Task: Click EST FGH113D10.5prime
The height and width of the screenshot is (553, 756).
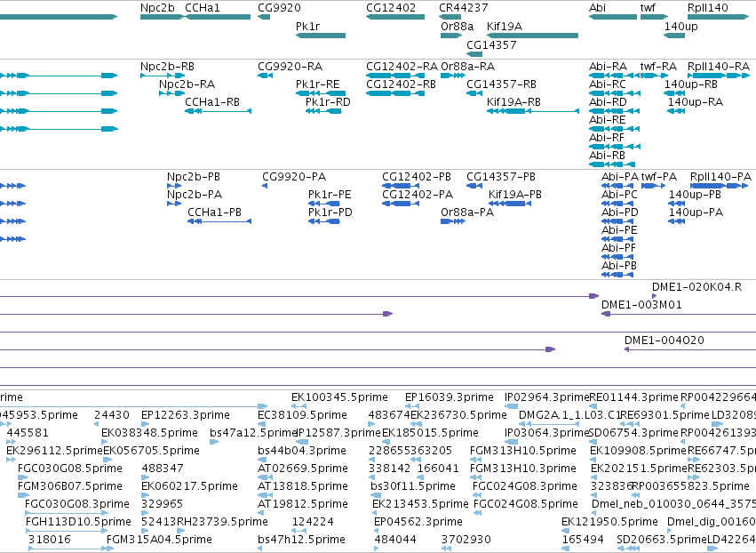Action: coord(67,532)
